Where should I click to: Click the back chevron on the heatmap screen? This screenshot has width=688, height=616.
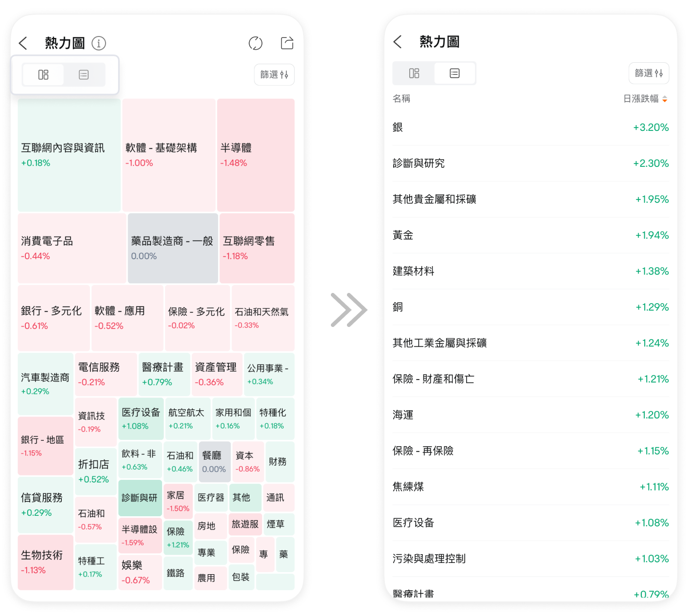click(x=23, y=43)
